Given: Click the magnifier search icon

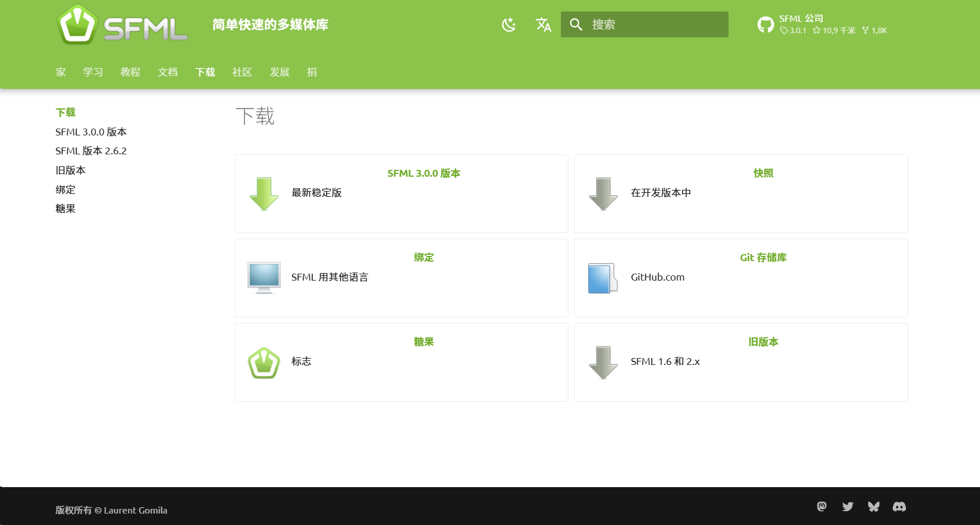Looking at the screenshot, I should (x=576, y=25).
